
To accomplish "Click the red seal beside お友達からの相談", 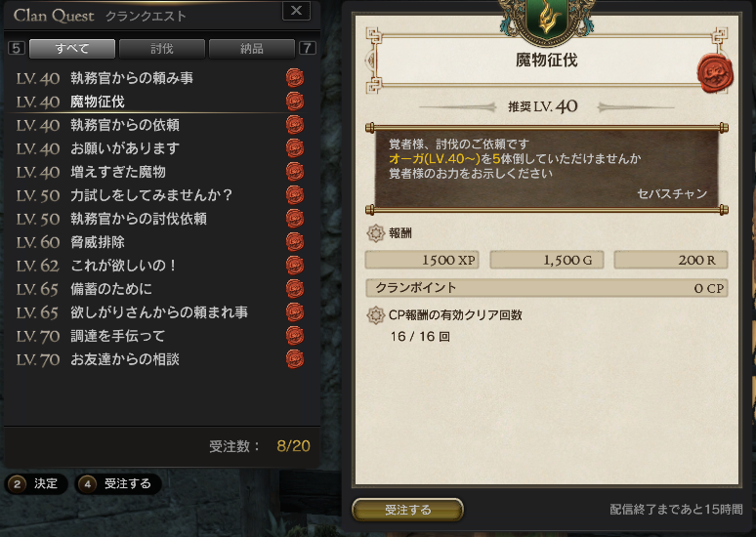I will [295, 359].
